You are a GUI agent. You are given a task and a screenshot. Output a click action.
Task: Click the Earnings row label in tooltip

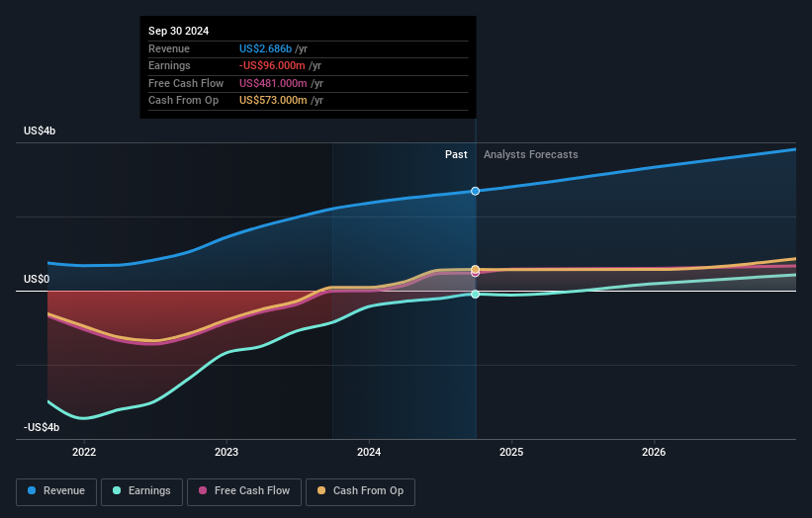click(x=169, y=65)
